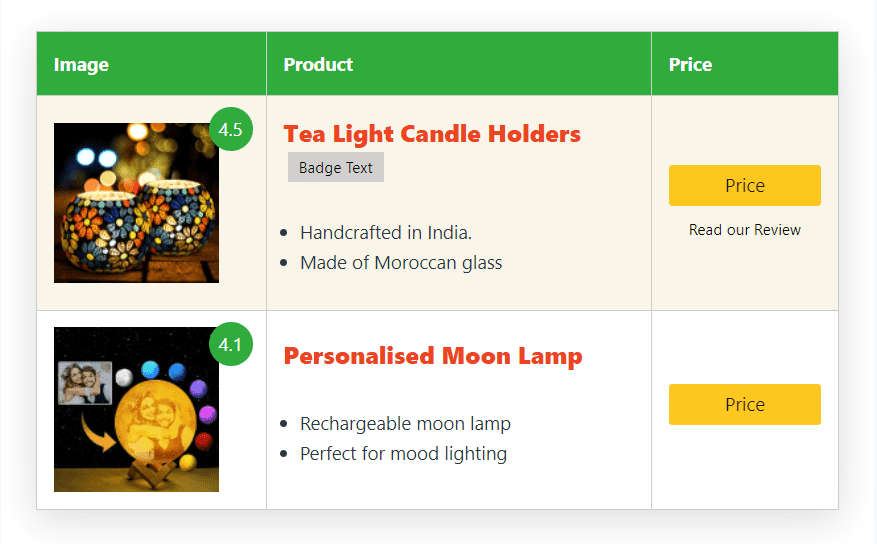This screenshot has height=544, width=877.
Task: Click the 4.5 rating badge
Action: pyautogui.click(x=231, y=129)
